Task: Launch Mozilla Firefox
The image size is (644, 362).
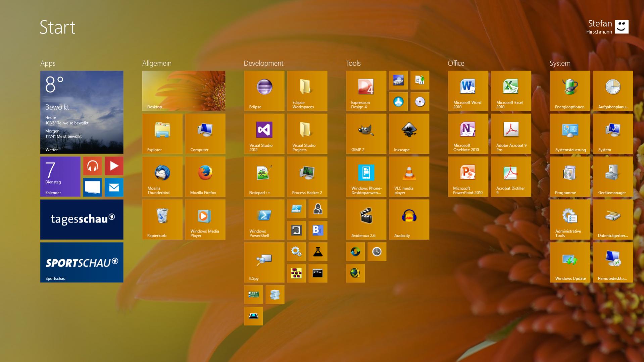Action: pyautogui.click(x=205, y=176)
